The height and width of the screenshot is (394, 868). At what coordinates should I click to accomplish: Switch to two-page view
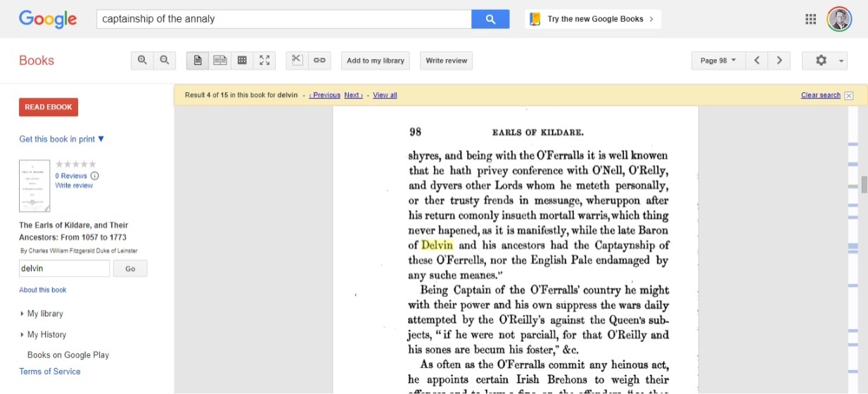point(220,61)
